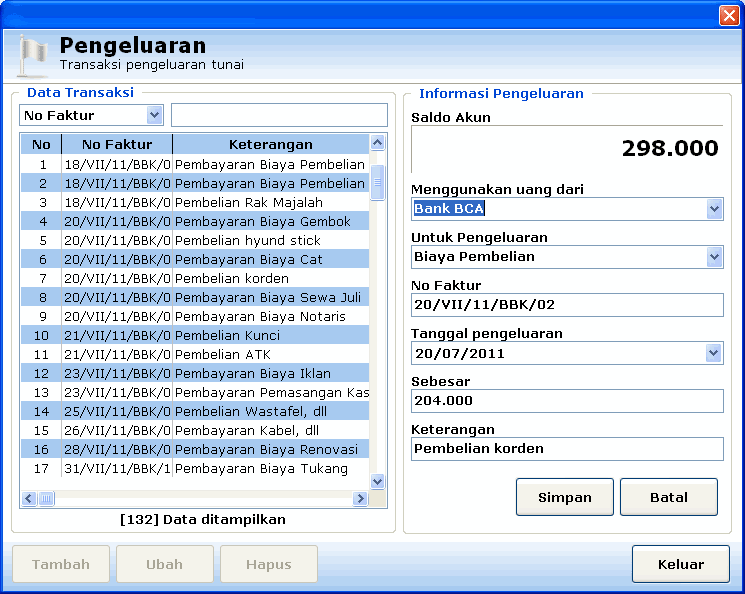Select row Pembayaran Biaya Cat
Image resolution: width=745 pixels, height=594 pixels.
195,259
